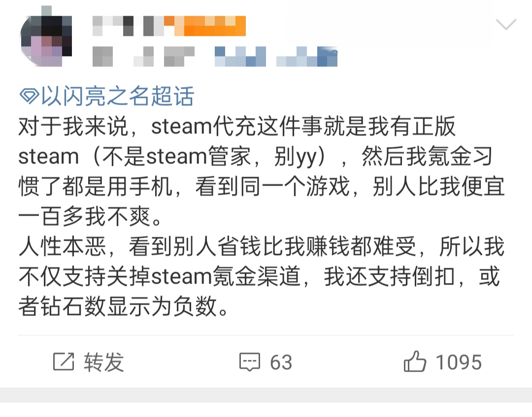
Task: Click the diamond super topic icon
Action: (x=30, y=96)
